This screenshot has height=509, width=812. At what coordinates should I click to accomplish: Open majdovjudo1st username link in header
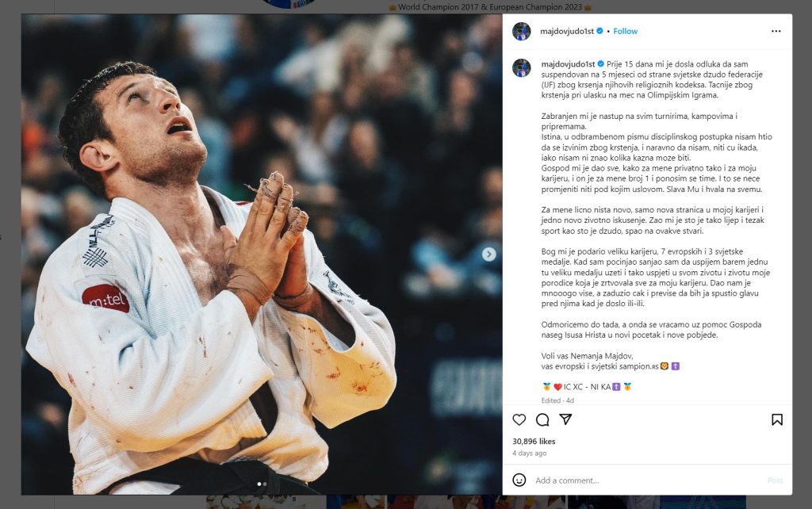pyautogui.click(x=566, y=31)
